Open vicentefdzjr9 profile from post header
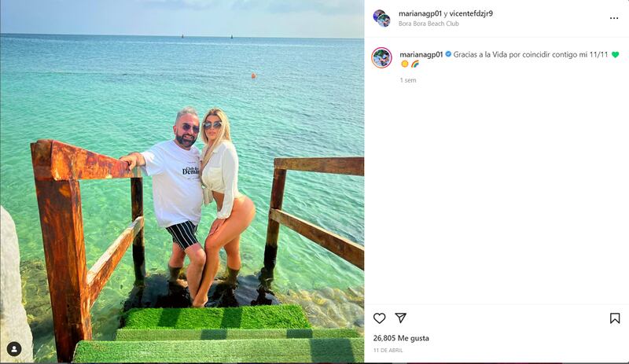This screenshot has height=364, width=629. point(471,13)
